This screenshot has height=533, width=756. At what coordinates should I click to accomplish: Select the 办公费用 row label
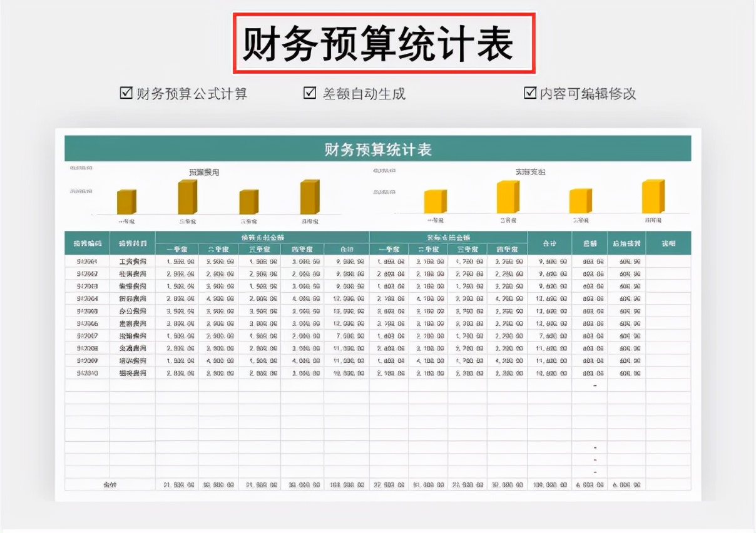coord(133,311)
